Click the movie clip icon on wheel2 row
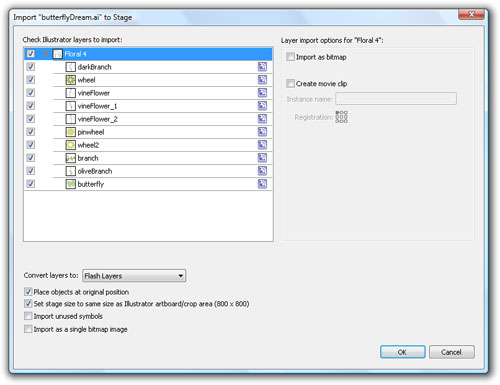The width and height of the screenshot is (500, 385). tap(262, 145)
